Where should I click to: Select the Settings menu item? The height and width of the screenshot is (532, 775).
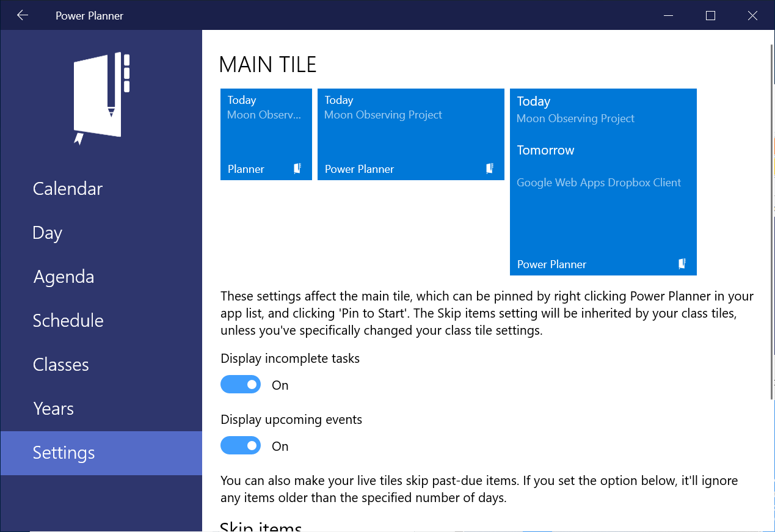101,453
